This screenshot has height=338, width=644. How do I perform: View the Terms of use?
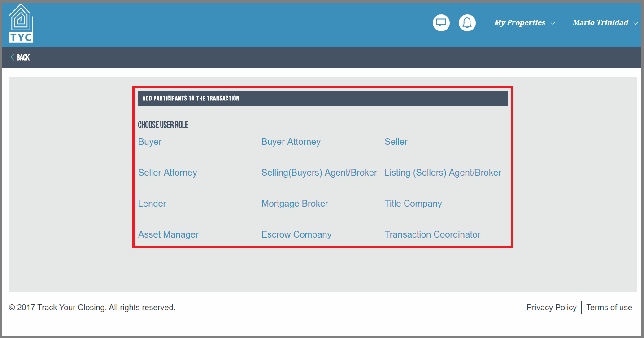coord(609,308)
